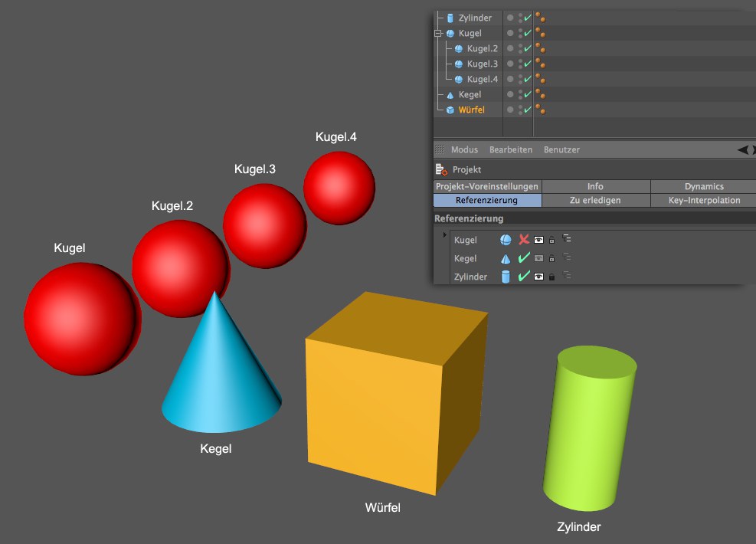756x544 pixels.
Task: Click the Zylinder object icon in object tree
Action: [x=450, y=18]
